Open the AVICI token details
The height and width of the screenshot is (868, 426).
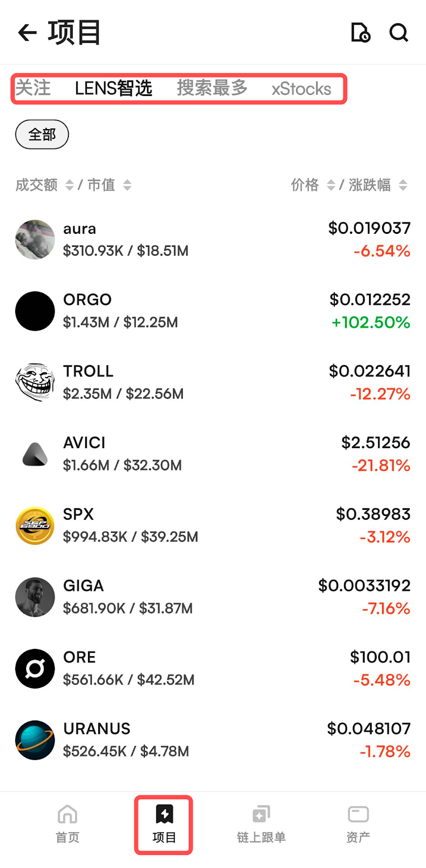[213, 454]
